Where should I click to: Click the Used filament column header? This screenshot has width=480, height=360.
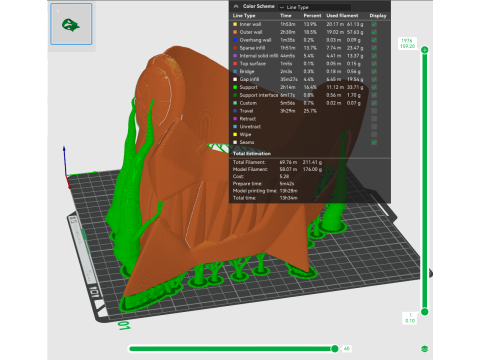(x=342, y=16)
